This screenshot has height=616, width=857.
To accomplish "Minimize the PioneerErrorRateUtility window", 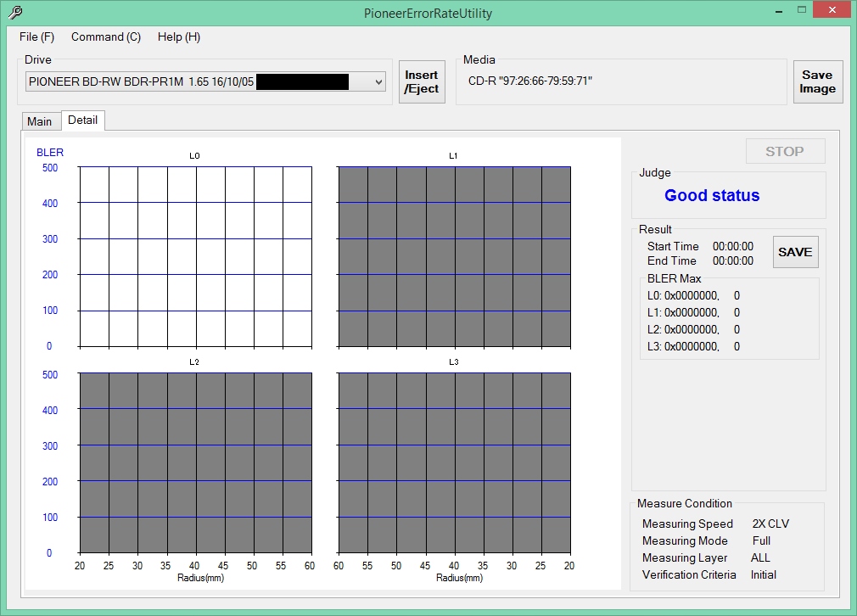I will [x=778, y=10].
